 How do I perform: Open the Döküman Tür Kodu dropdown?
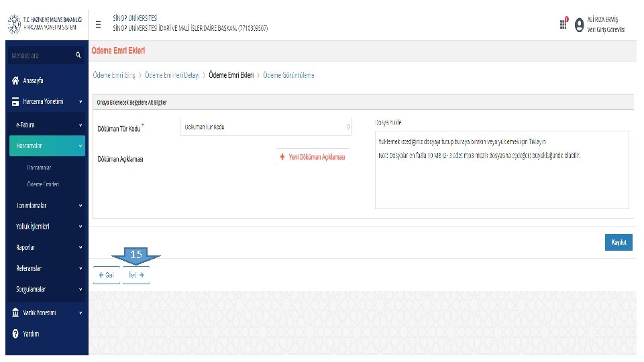[266, 127]
